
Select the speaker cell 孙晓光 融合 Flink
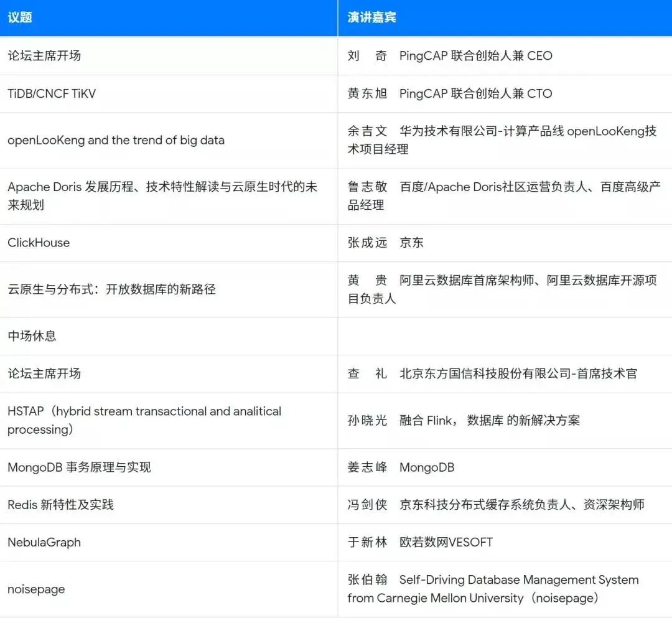click(x=505, y=421)
